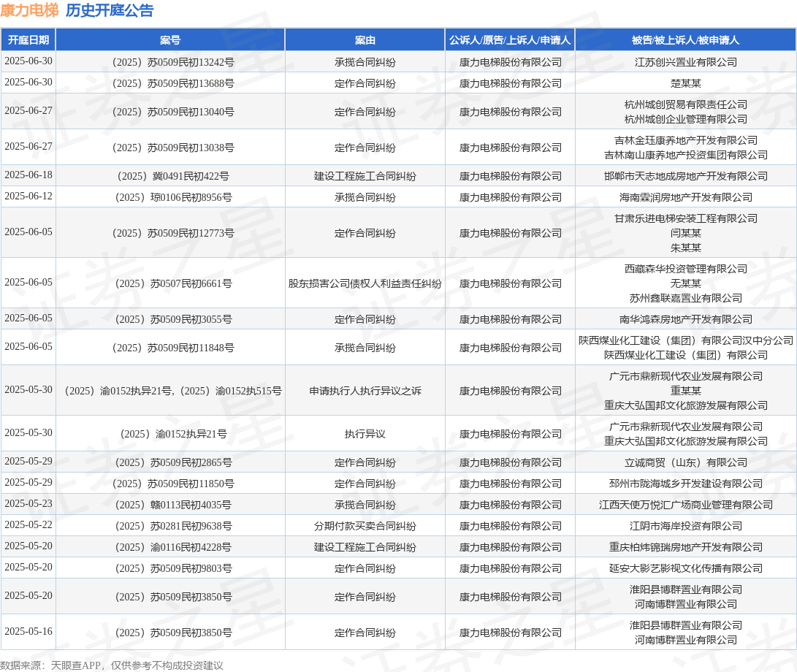Screen dimensions: 797x672
Task: Click defendant 江苏创兴置业有限公司
Action: point(686,63)
